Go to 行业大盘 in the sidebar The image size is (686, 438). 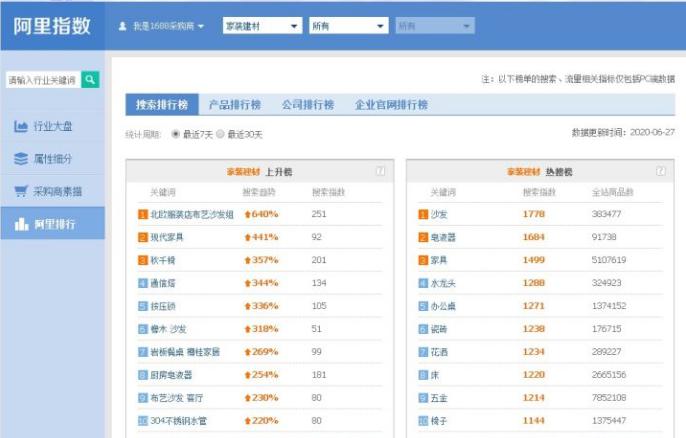(52, 126)
